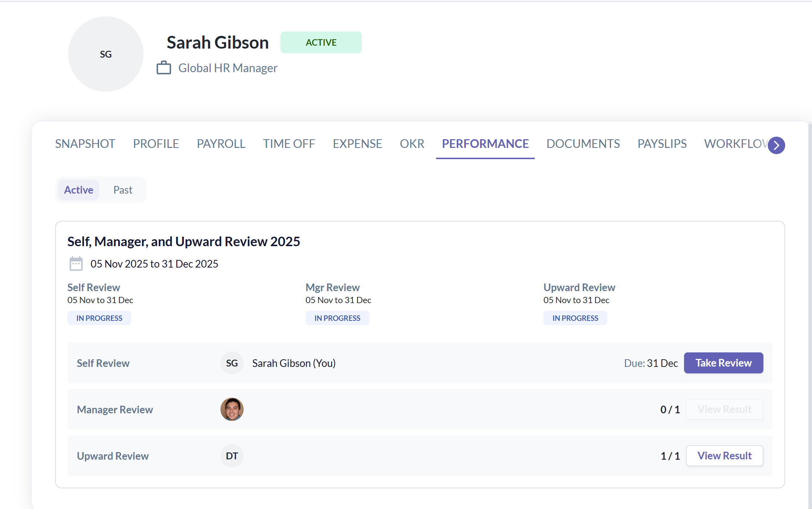This screenshot has height=509, width=812.
Task: Click the DT reviewer avatar
Action: [x=232, y=456]
